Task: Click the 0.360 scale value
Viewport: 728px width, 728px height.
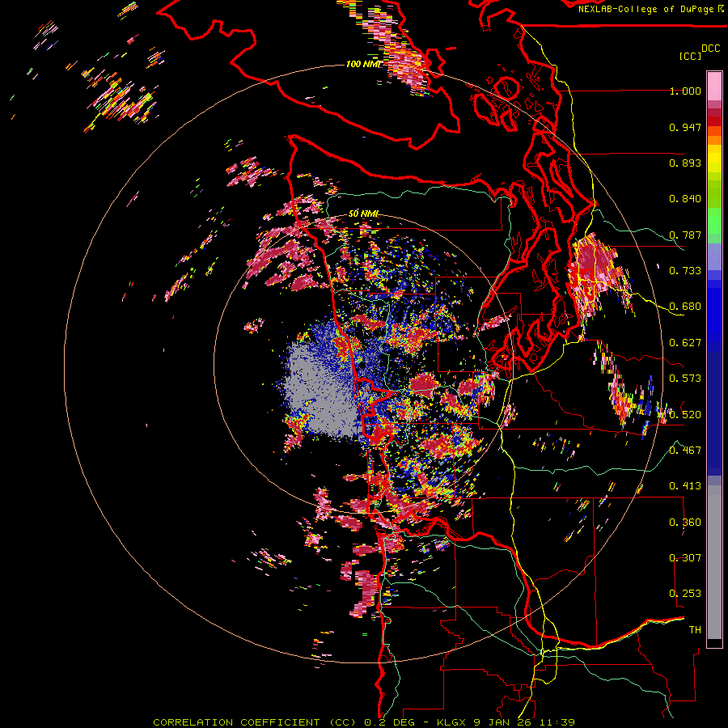Action: tap(685, 523)
